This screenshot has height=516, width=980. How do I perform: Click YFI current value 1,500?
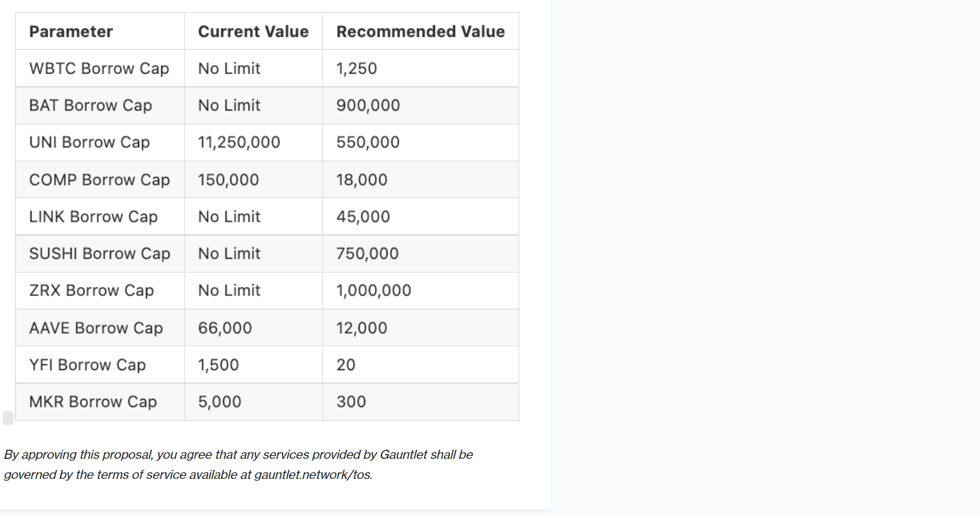(218, 365)
